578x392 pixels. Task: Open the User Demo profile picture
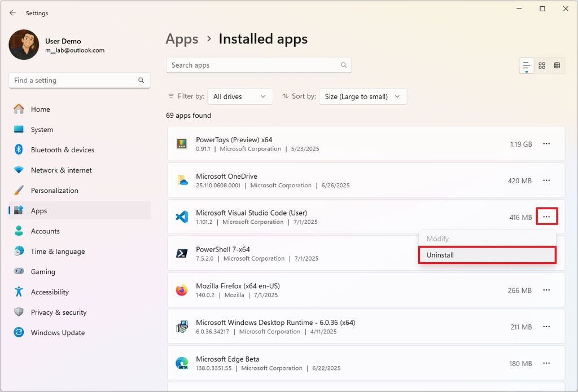pos(24,45)
